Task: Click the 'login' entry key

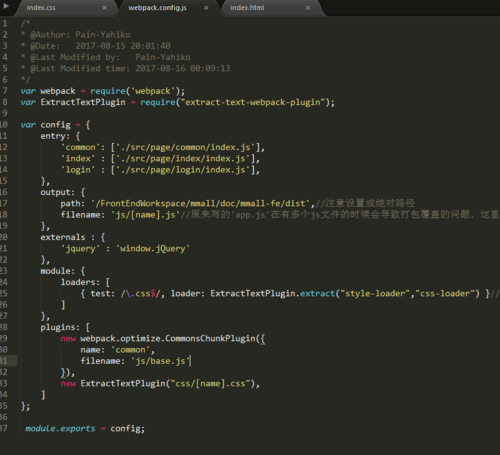Action: pyautogui.click(x=78, y=170)
